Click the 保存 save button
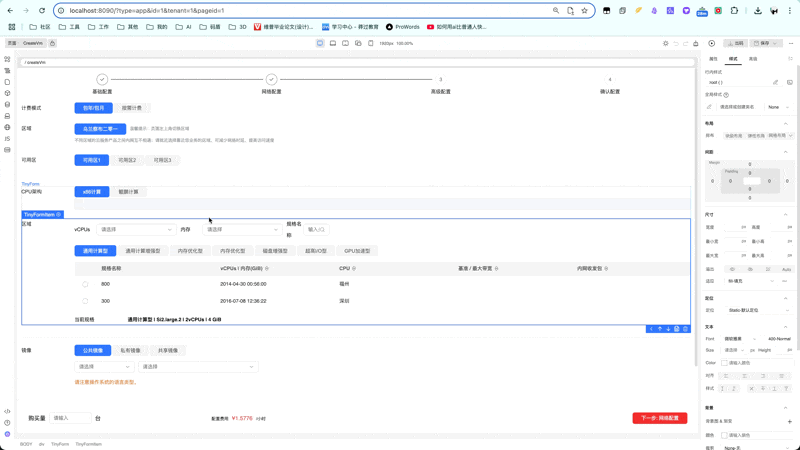The height and width of the screenshot is (450, 800). point(767,43)
